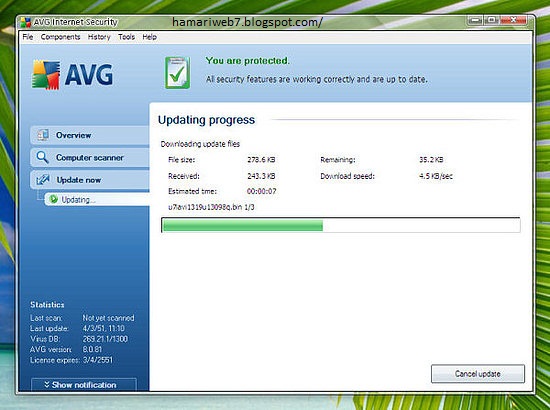
Task: Open the Computer scanner section
Action: [90, 157]
